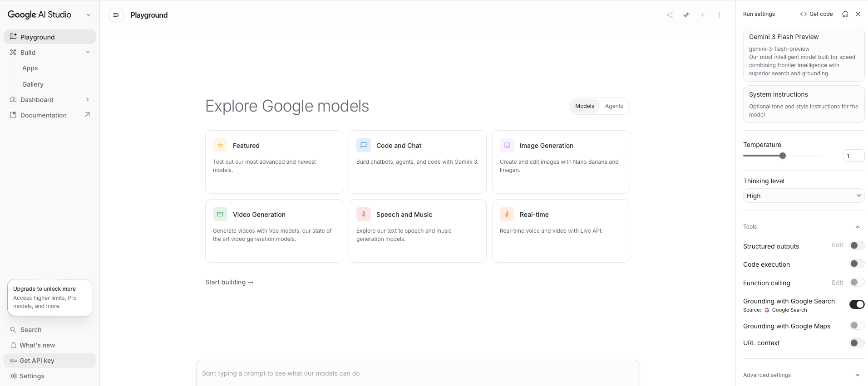Close the Run settings panel
The image size is (868, 386).
(x=858, y=14)
